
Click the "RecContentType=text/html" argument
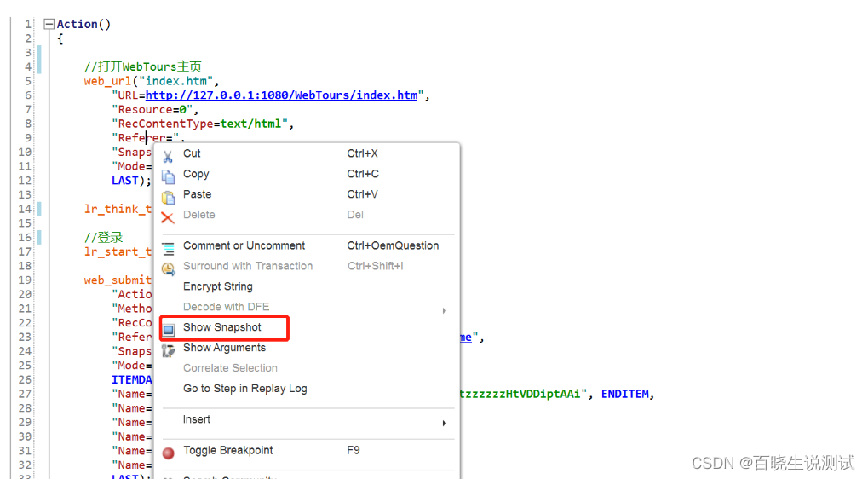(x=199, y=124)
